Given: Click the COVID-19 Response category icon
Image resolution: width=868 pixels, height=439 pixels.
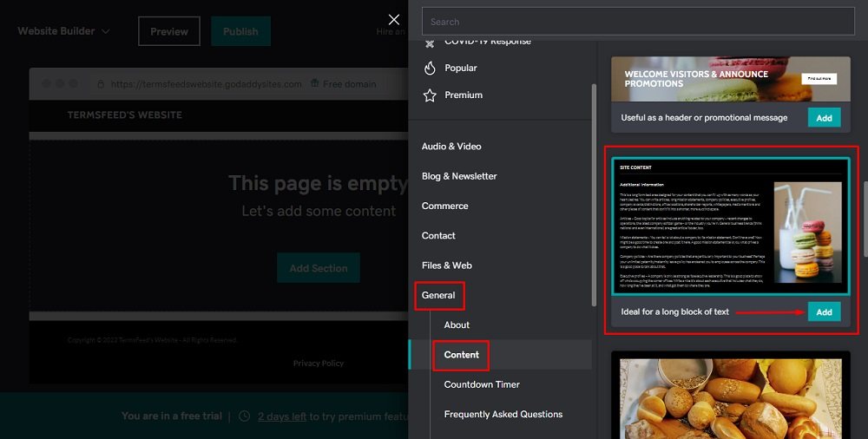Looking at the screenshot, I should click(x=430, y=42).
